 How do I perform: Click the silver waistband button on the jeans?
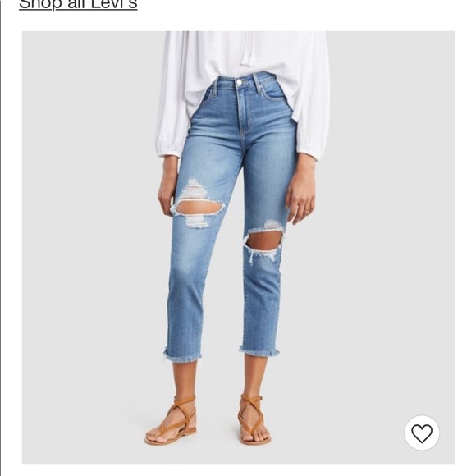click(x=239, y=82)
